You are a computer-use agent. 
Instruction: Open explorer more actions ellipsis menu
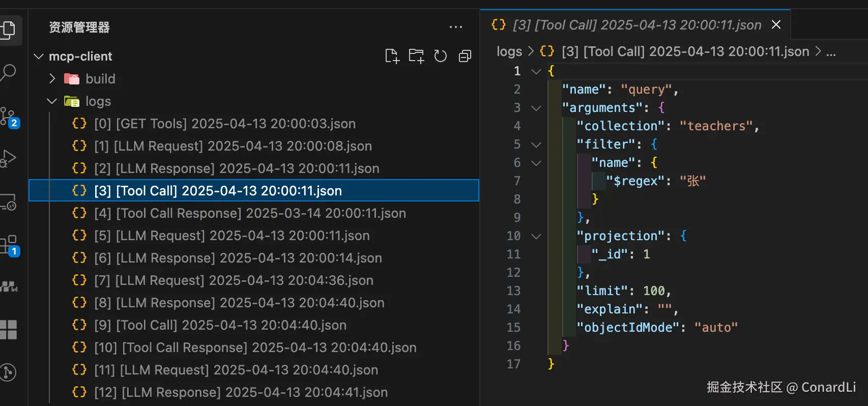456,27
